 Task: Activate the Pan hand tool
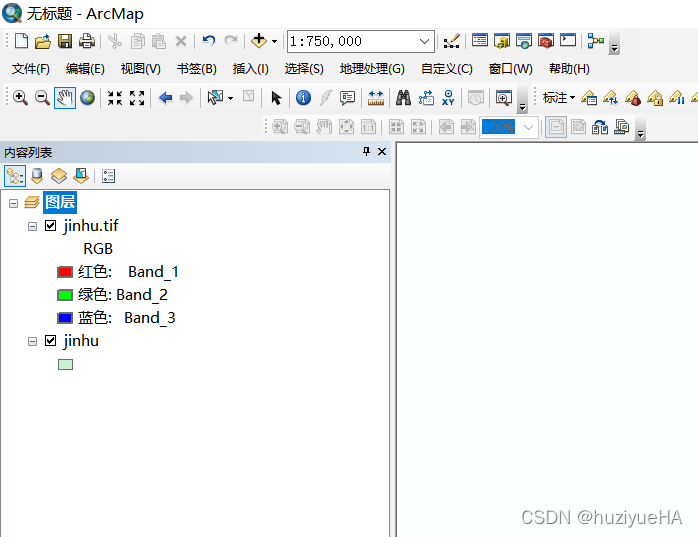pos(65,98)
